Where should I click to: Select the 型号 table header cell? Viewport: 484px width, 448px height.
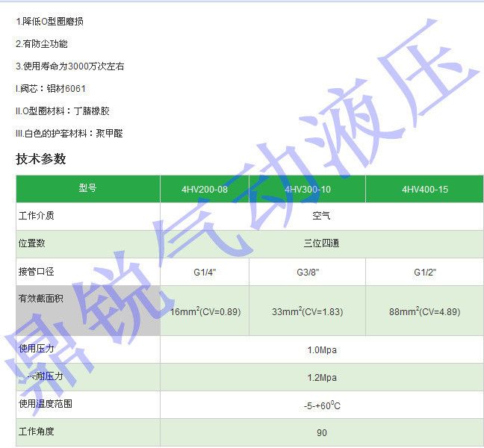[x=87, y=188]
